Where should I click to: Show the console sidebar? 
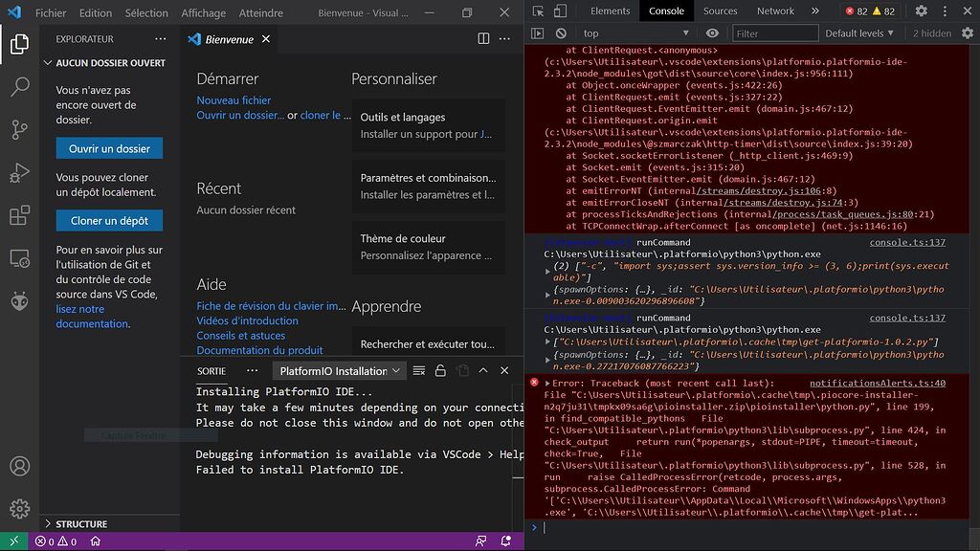(538, 33)
